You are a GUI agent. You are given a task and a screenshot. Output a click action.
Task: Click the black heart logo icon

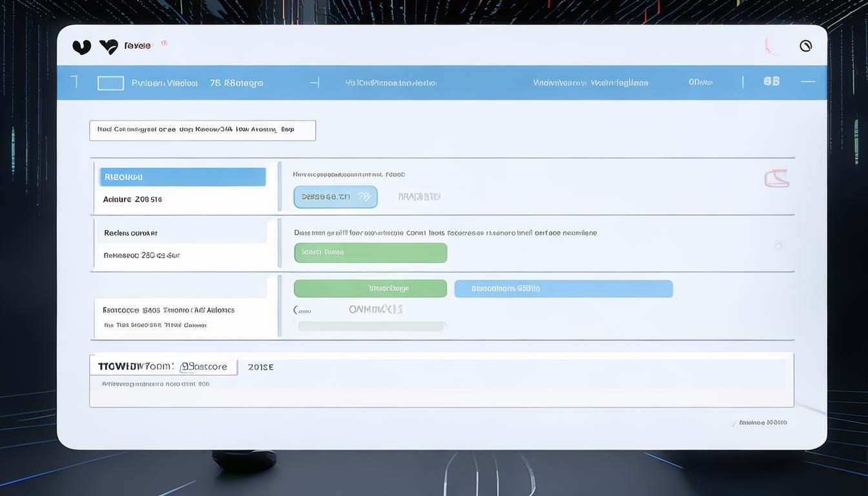(x=81, y=46)
